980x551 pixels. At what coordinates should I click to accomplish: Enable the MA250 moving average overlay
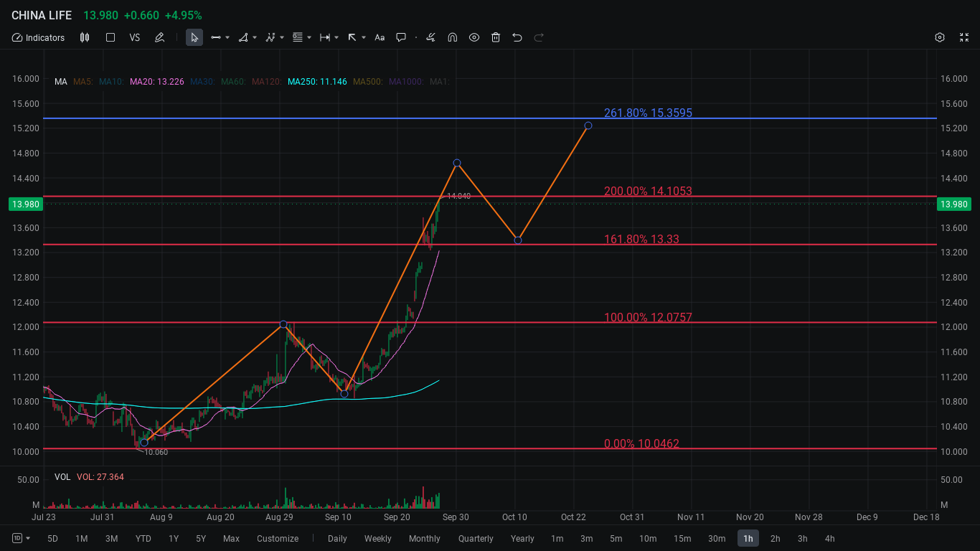(317, 82)
